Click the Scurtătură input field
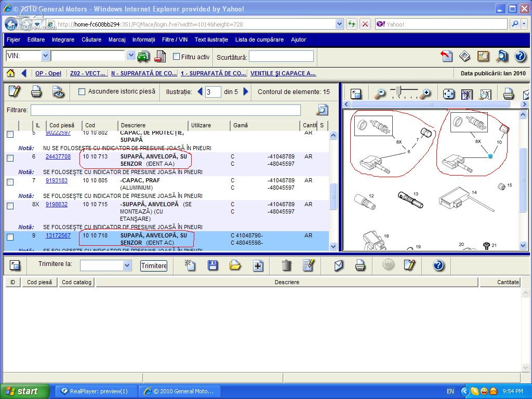Image resolution: width=532 pixels, height=399 pixels. click(281, 56)
